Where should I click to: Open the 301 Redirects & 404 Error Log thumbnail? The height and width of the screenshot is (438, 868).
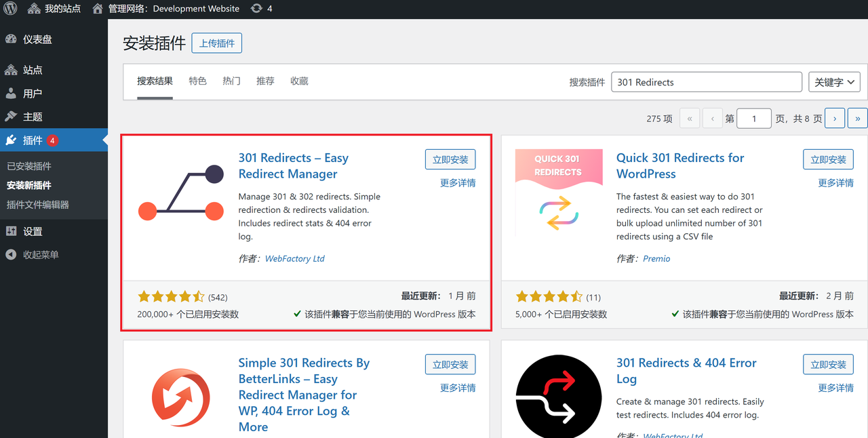[x=559, y=396]
